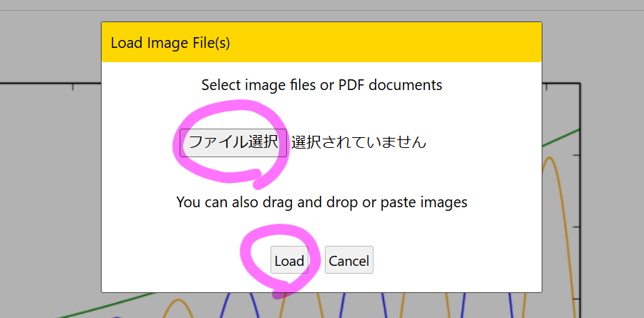Viewport: 644px width, 318px height.
Task: Click the top axis tick left of the dialog
Action: (x=72, y=88)
